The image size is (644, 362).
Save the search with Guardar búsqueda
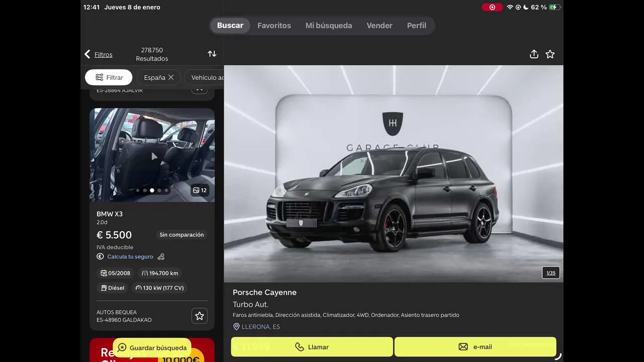152,347
